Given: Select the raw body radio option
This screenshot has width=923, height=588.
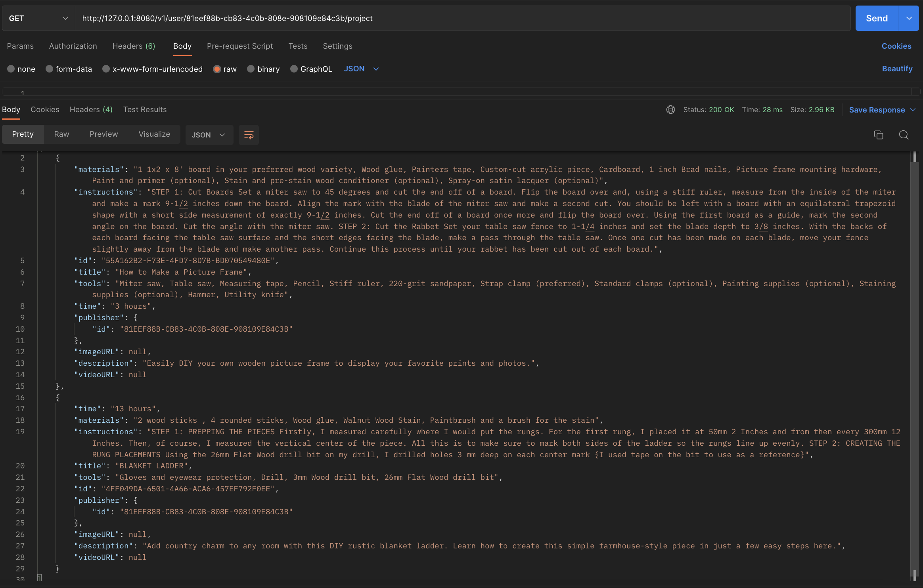Looking at the screenshot, I should [217, 69].
